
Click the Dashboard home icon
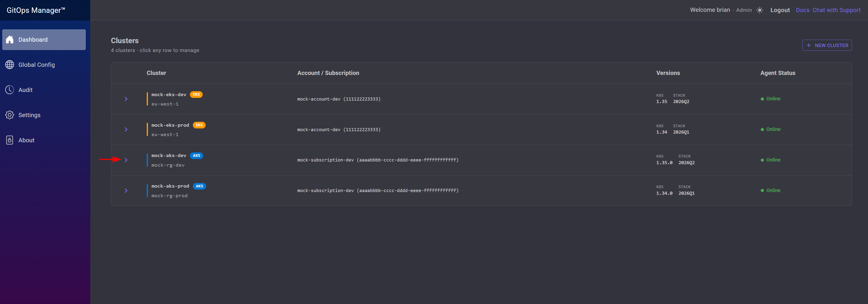click(10, 39)
